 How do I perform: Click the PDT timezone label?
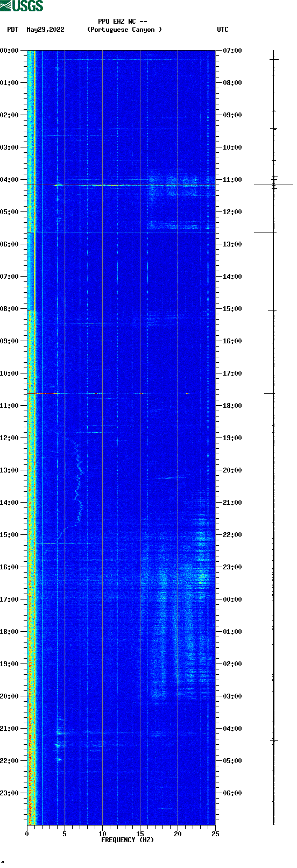pyautogui.click(x=12, y=30)
